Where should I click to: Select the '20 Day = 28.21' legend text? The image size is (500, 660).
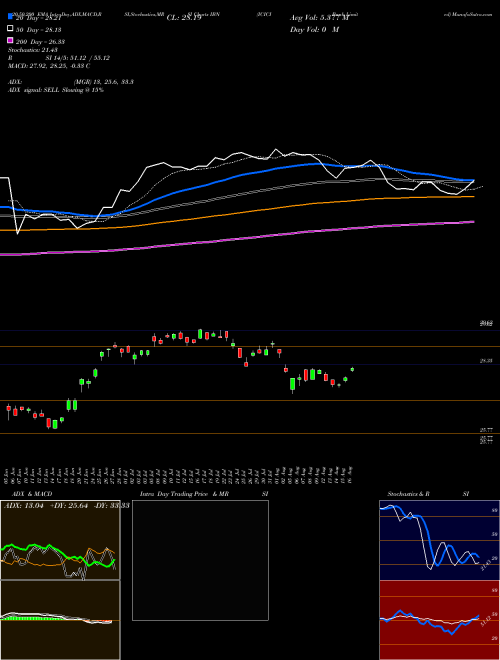[x=38, y=18]
